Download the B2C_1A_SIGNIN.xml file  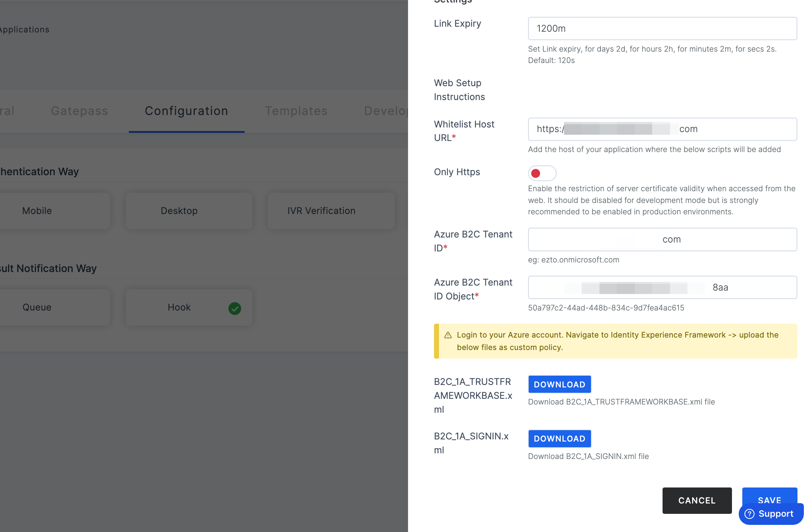[x=560, y=439]
